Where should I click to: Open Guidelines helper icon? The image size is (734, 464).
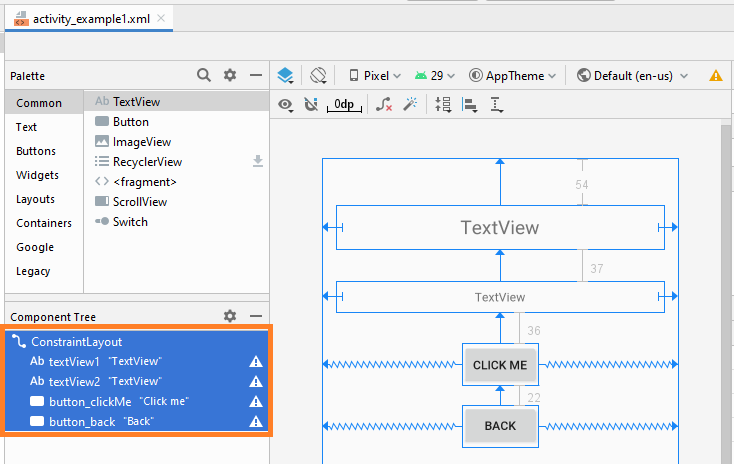(x=496, y=104)
